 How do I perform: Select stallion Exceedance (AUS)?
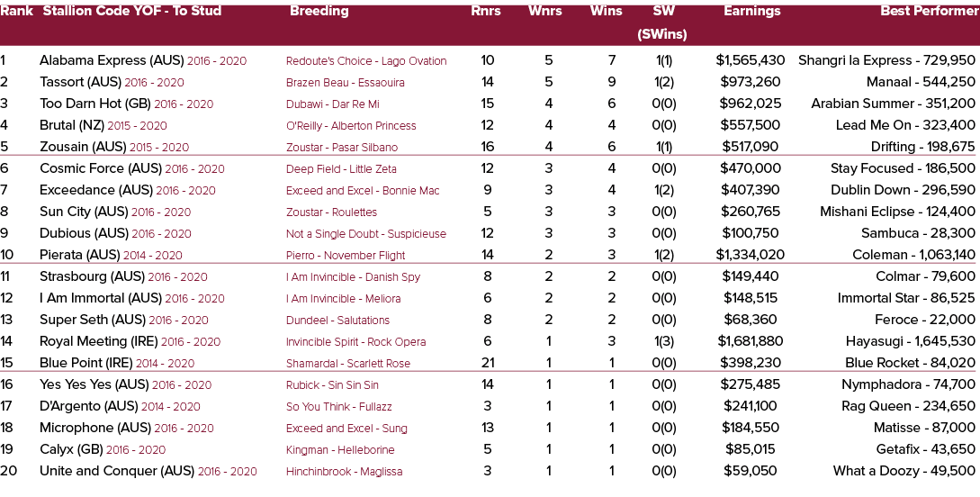(x=96, y=190)
